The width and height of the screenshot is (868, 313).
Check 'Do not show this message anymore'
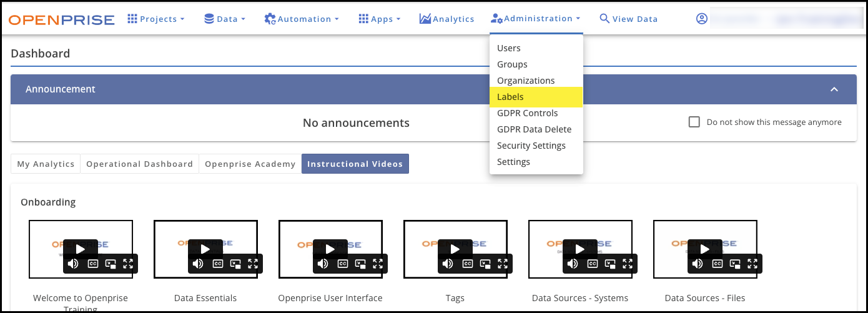(x=694, y=122)
